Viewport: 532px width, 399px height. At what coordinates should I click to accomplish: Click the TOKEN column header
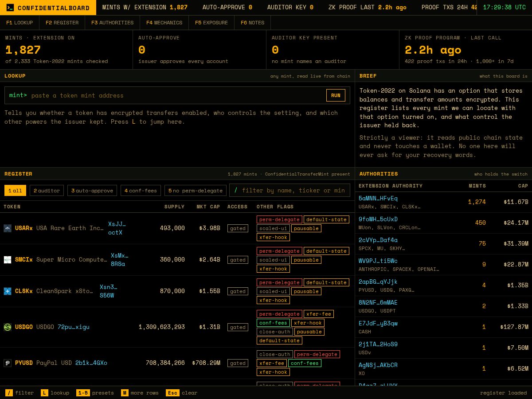(12, 207)
